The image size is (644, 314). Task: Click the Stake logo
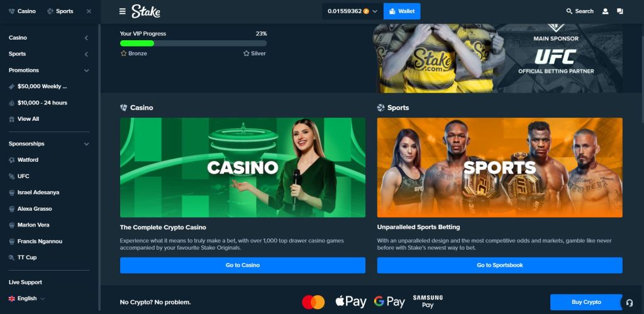pyautogui.click(x=146, y=11)
